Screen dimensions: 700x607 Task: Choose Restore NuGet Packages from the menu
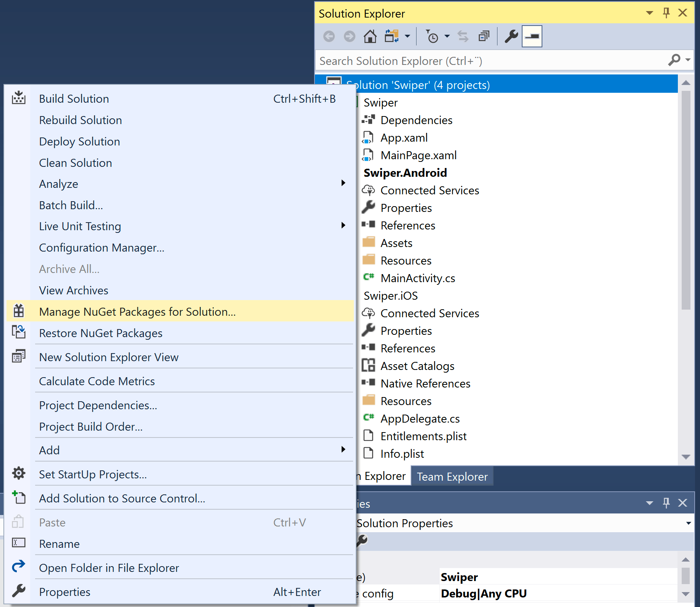click(x=100, y=333)
